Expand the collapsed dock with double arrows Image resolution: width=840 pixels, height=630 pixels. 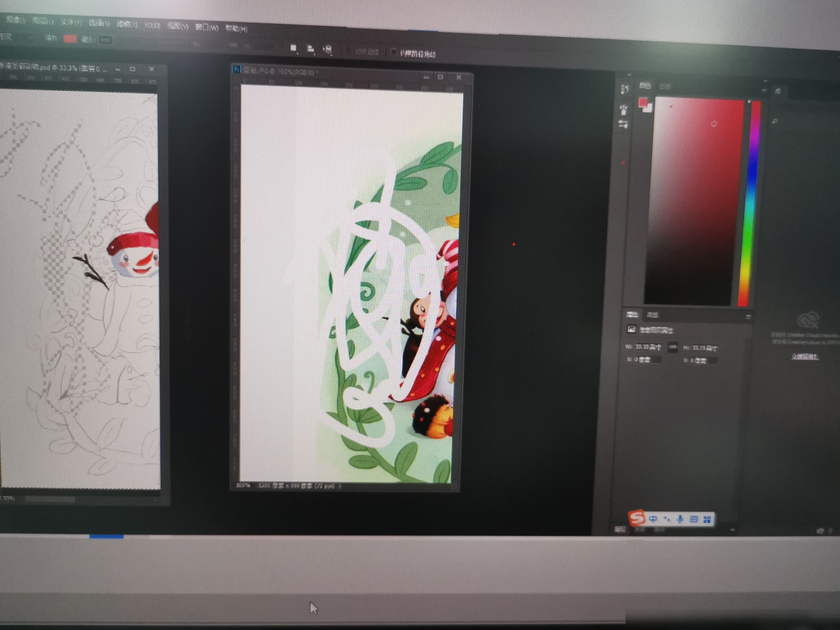click(629, 75)
